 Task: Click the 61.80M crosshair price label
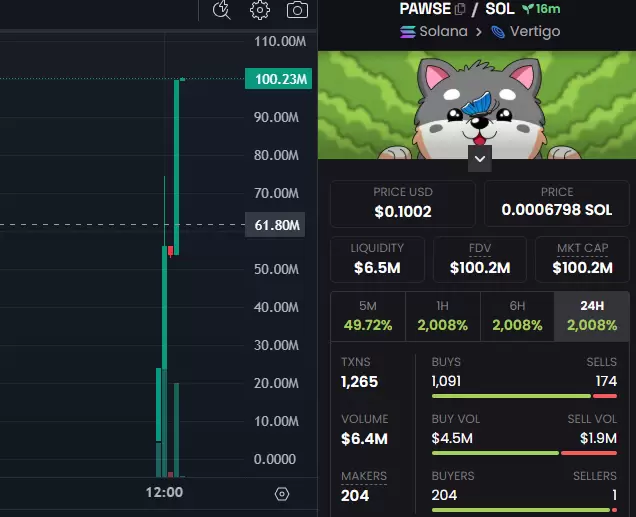pyautogui.click(x=275, y=225)
